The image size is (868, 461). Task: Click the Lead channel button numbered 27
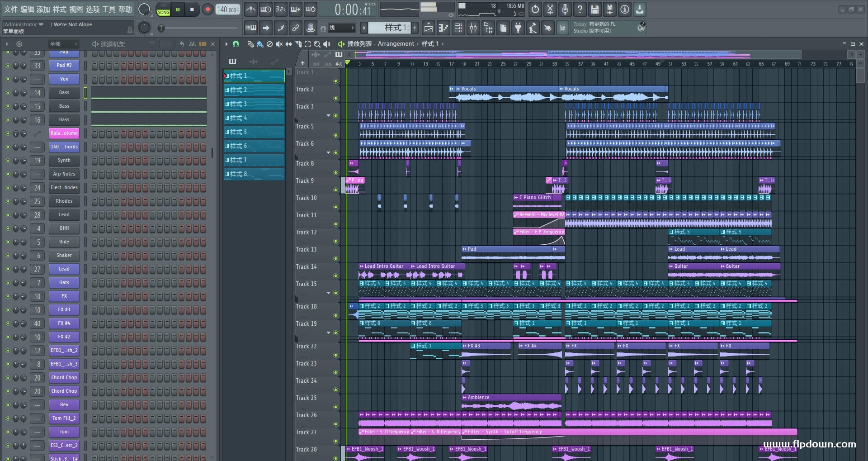pyautogui.click(x=64, y=269)
